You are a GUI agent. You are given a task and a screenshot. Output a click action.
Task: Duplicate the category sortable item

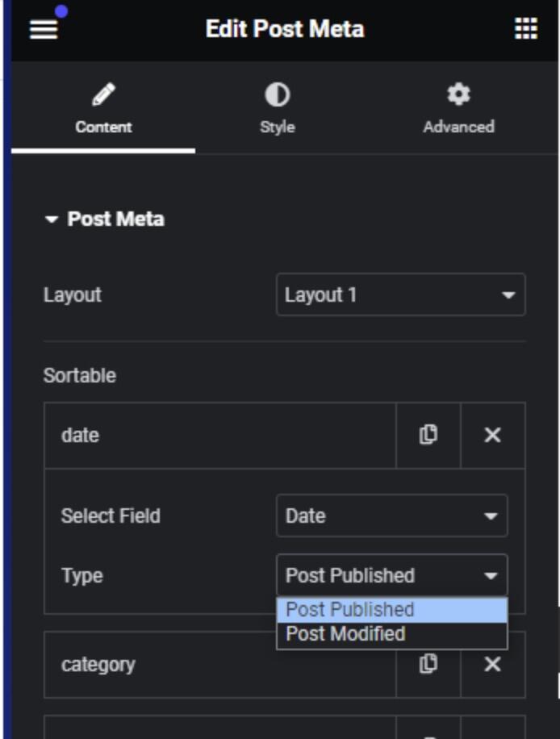pos(428,664)
